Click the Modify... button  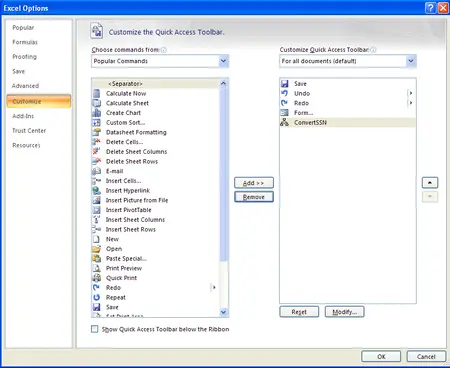pos(344,312)
